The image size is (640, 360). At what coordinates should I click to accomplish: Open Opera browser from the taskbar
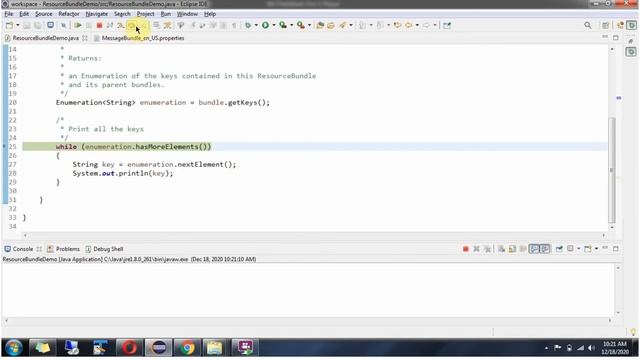coord(129,348)
